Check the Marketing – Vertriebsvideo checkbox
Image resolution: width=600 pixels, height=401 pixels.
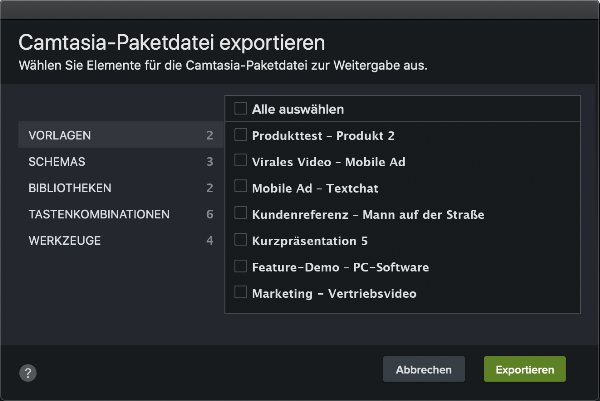click(x=240, y=292)
